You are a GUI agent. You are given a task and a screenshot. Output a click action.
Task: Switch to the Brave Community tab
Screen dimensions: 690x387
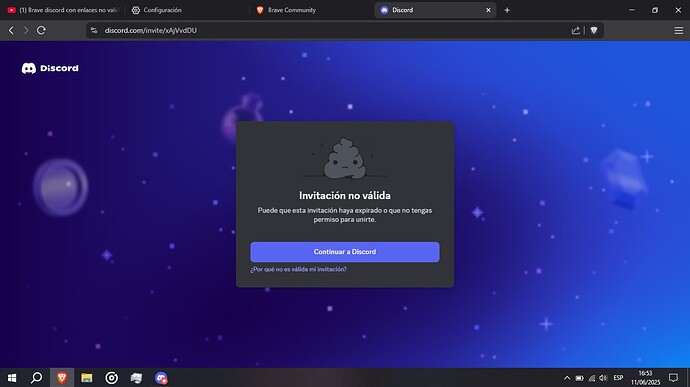tap(311, 10)
